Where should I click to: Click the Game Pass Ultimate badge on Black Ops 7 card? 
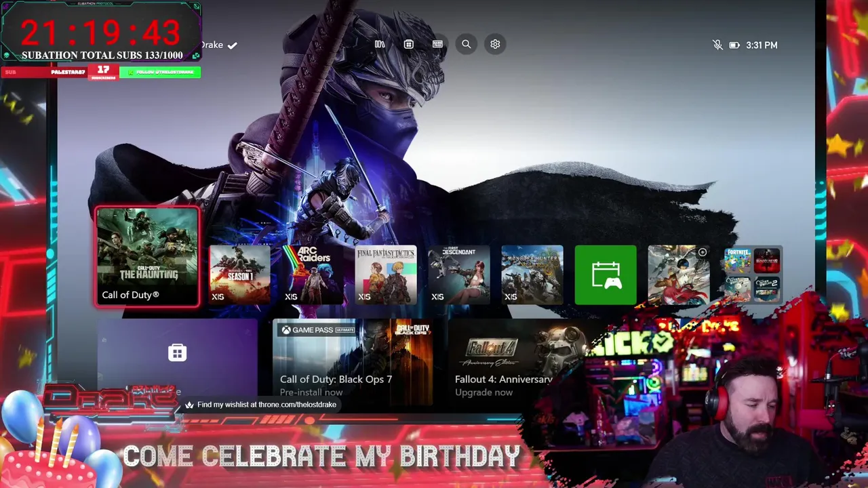(x=319, y=330)
